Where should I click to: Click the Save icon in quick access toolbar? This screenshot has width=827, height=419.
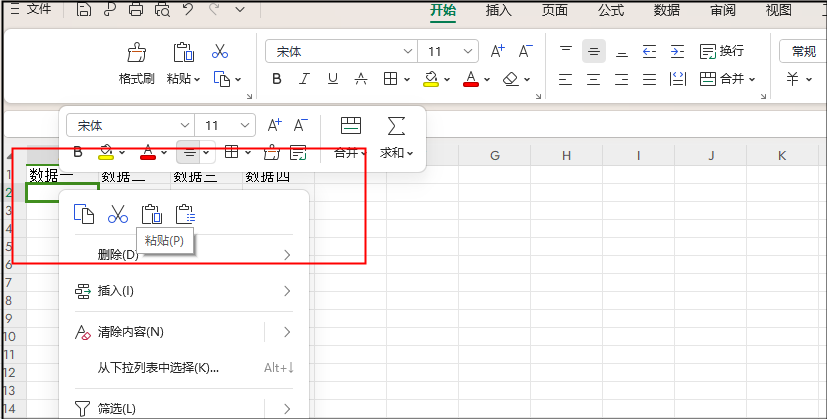(84, 9)
